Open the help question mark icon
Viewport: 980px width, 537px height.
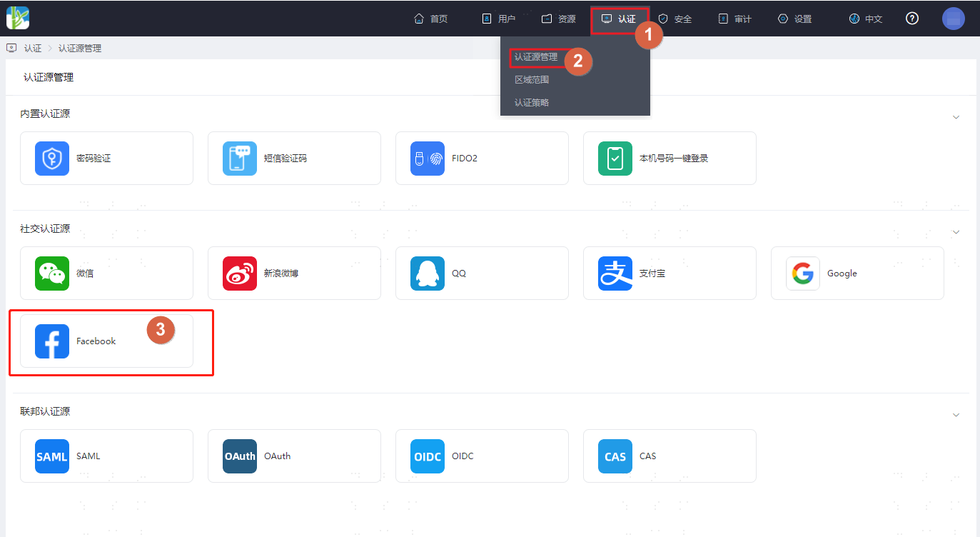(x=912, y=19)
